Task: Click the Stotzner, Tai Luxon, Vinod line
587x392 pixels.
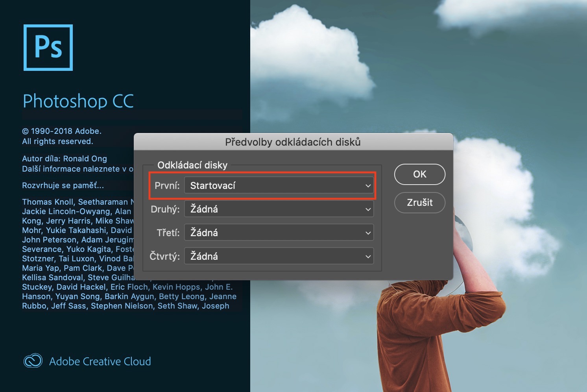Action: click(78, 259)
